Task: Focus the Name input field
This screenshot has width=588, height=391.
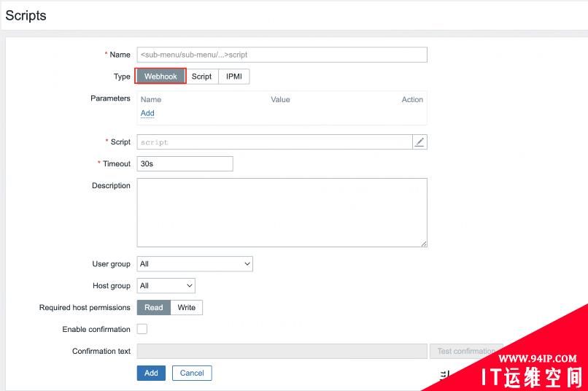Action: pos(282,55)
